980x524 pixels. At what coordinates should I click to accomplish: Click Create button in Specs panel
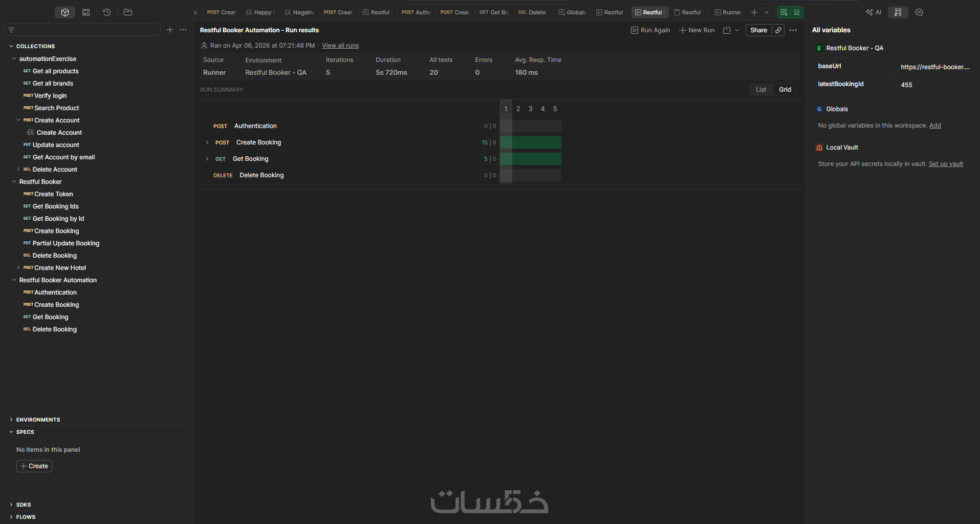point(34,466)
